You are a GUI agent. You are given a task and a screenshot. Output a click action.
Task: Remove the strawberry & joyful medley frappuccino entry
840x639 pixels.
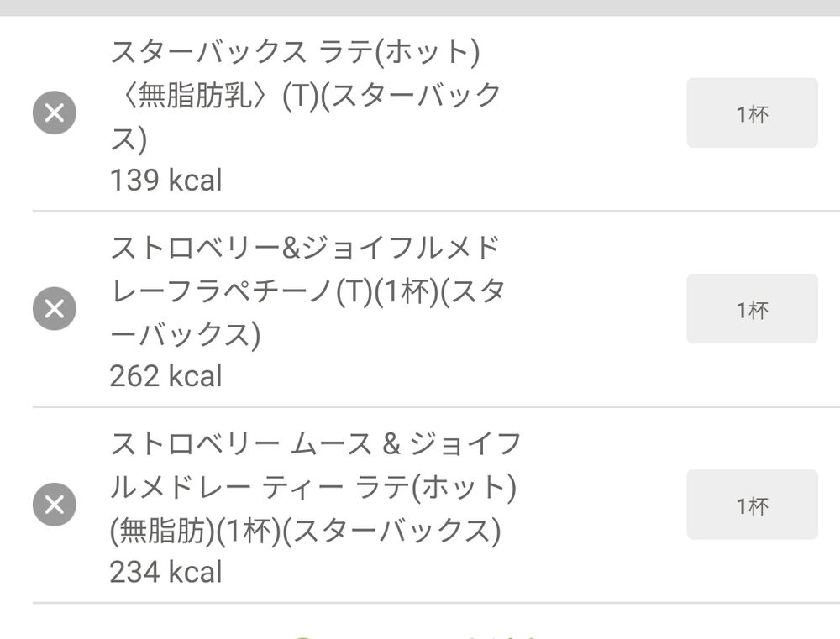click(x=55, y=308)
